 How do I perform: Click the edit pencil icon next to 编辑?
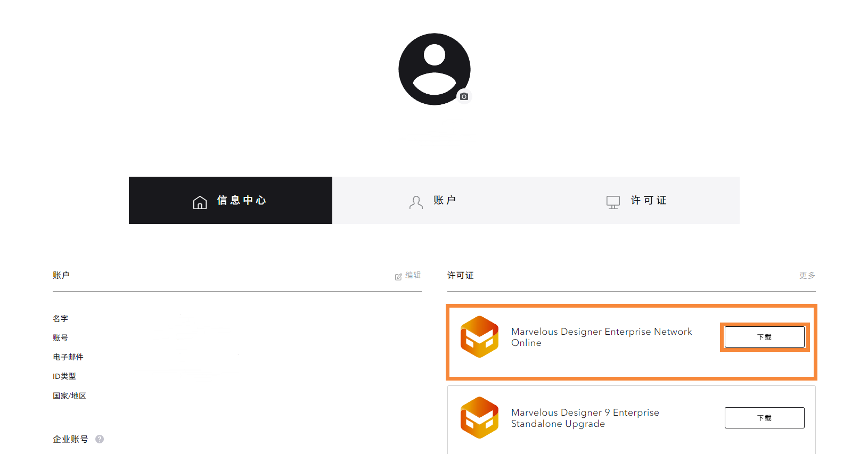[x=398, y=276]
